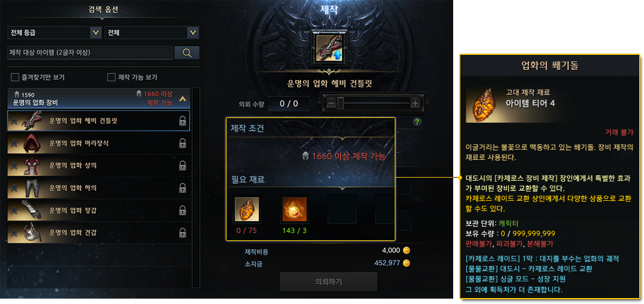
Task: Click the lock icon on 운명의 업화 견갑
Action: coord(183,233)
